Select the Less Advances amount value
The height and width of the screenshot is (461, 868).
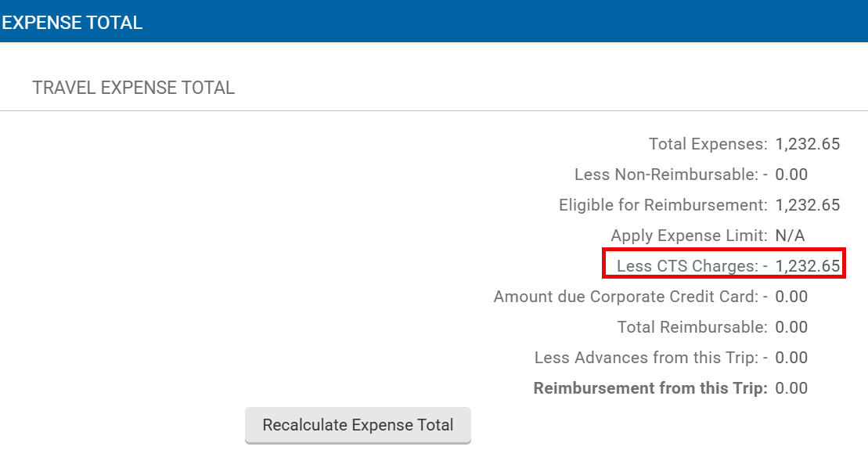pyautogui.click(x=791, y=358)
